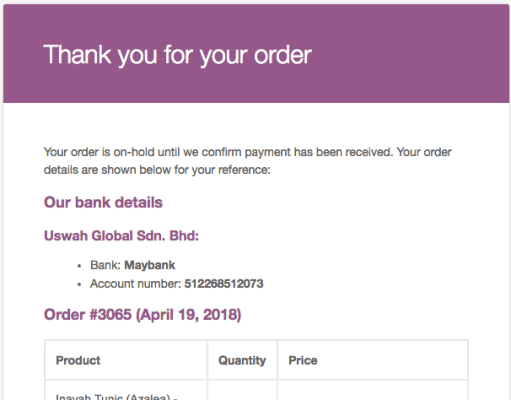Open the "Order #3065" heading link
The image size is (511, 400).
point(88,315)
